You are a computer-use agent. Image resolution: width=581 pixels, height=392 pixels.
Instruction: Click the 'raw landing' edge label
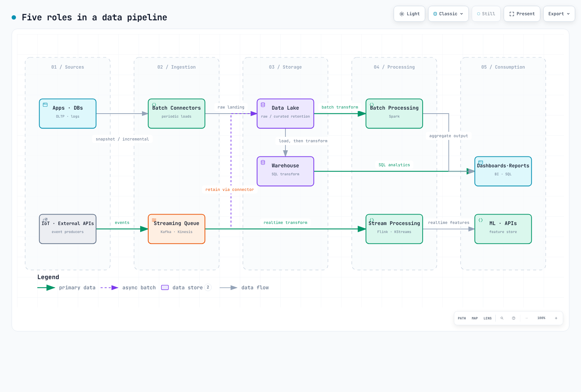pos(231,107)
